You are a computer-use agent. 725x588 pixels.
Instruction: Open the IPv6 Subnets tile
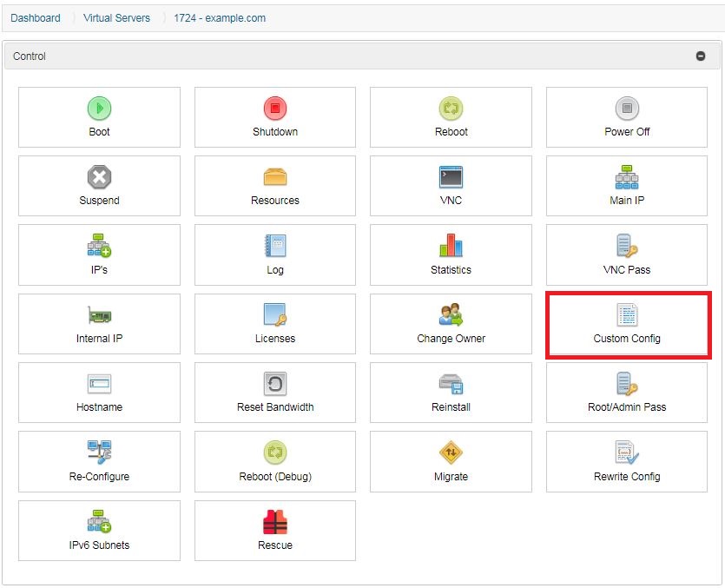pyautogui.click(x=99, y=531)
